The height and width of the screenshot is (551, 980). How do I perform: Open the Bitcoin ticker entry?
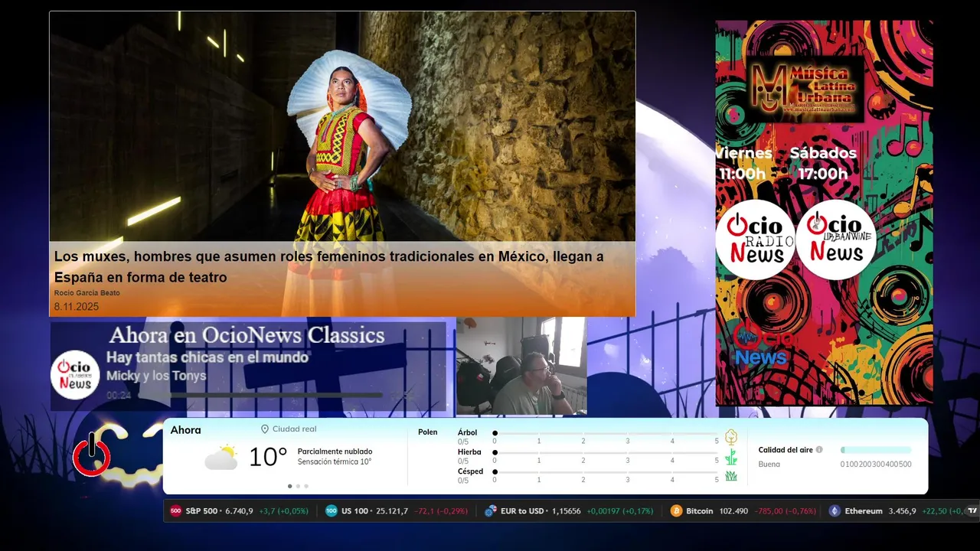point(743,510)
